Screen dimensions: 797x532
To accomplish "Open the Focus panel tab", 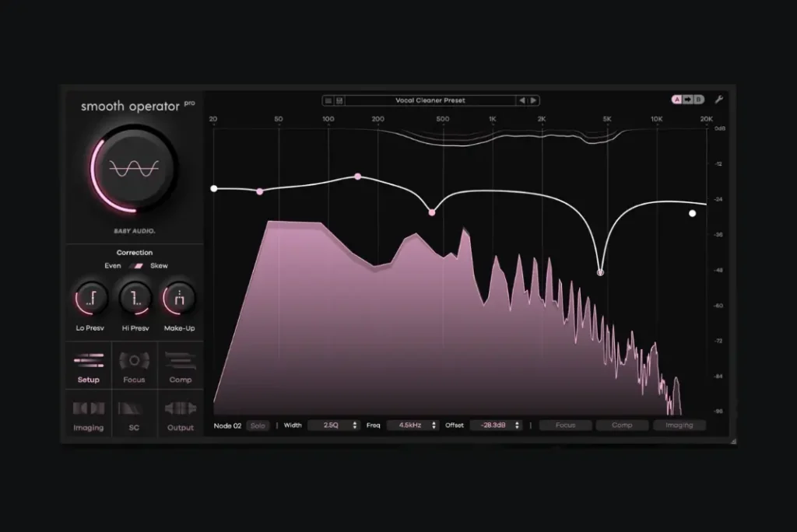I will tap(134, 366).
